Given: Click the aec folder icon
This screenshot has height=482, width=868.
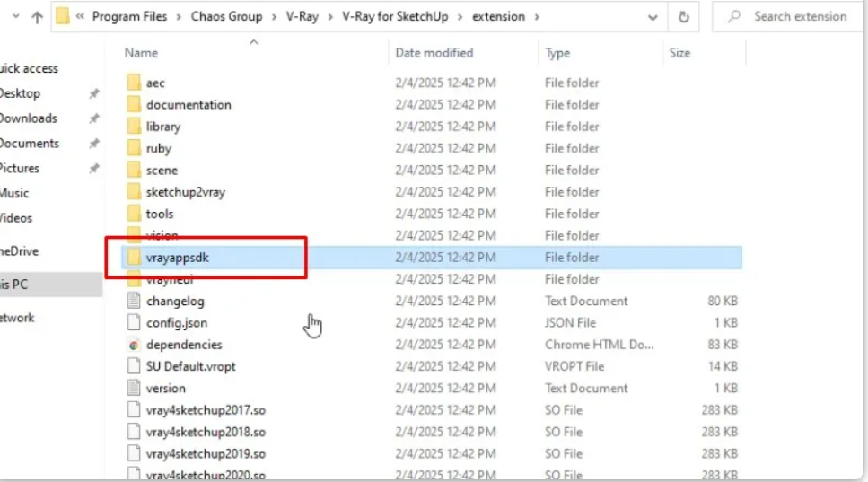Looking at the screenshot, I should click(x=133, y=83).
